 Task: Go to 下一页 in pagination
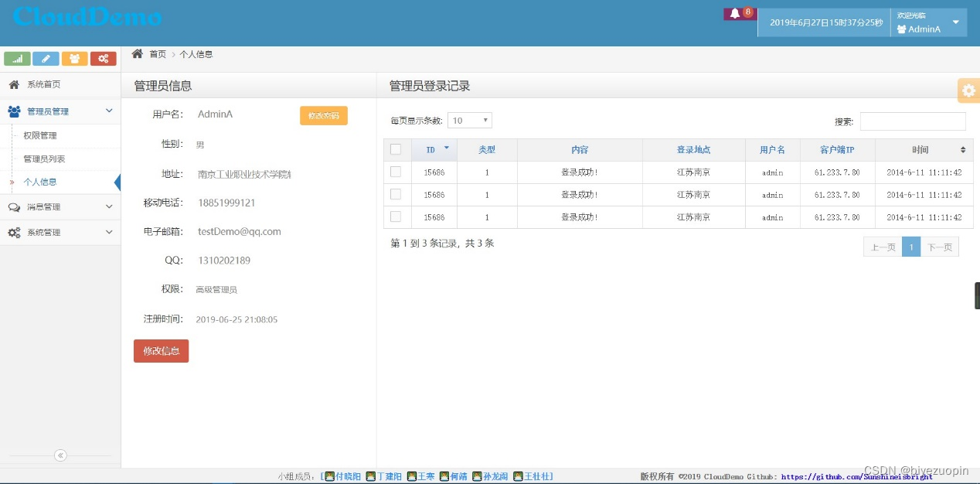tap(940, 247)
